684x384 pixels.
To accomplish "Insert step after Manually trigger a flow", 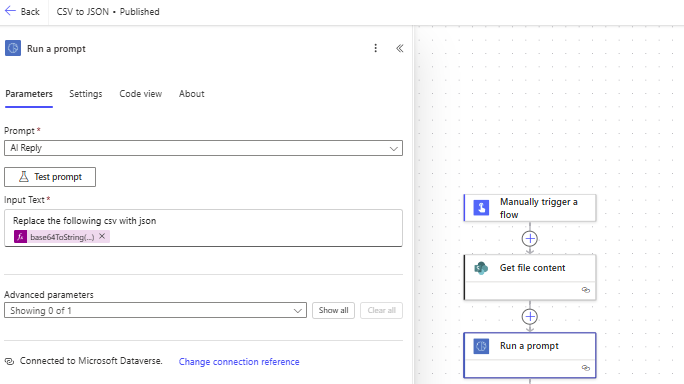I will (x=530, y=239).
